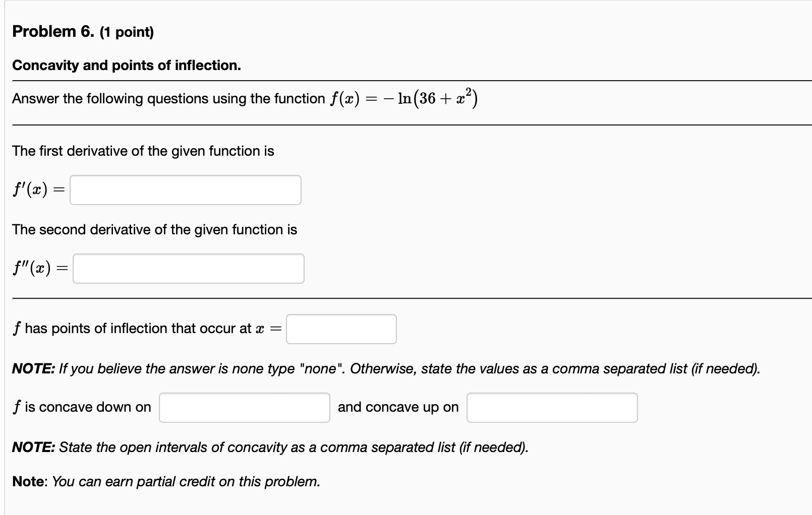Click the f is concave down on label
The image size is (812, 515).
coord(81,407)
